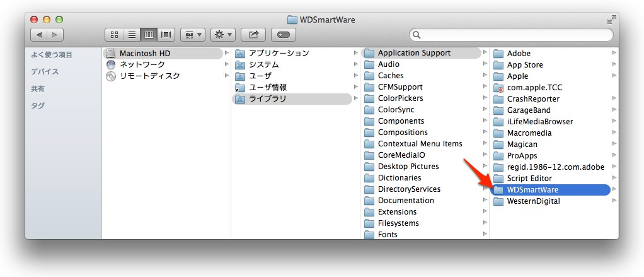Screen dimensions: 644x277
Task: Select the regid.1986-12.com.adobe folder
Action: pyautogui.click(x=550, y=167)
